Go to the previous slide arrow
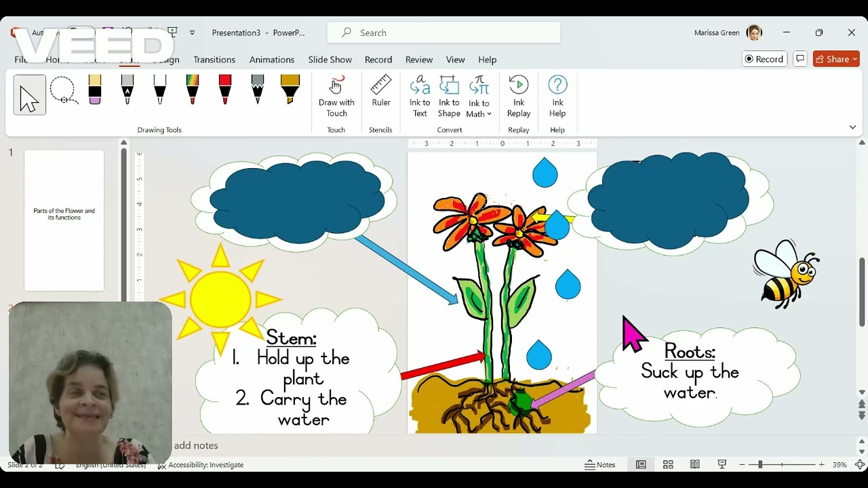Viewport: 868px width, 488px height. tap(862, 405)
